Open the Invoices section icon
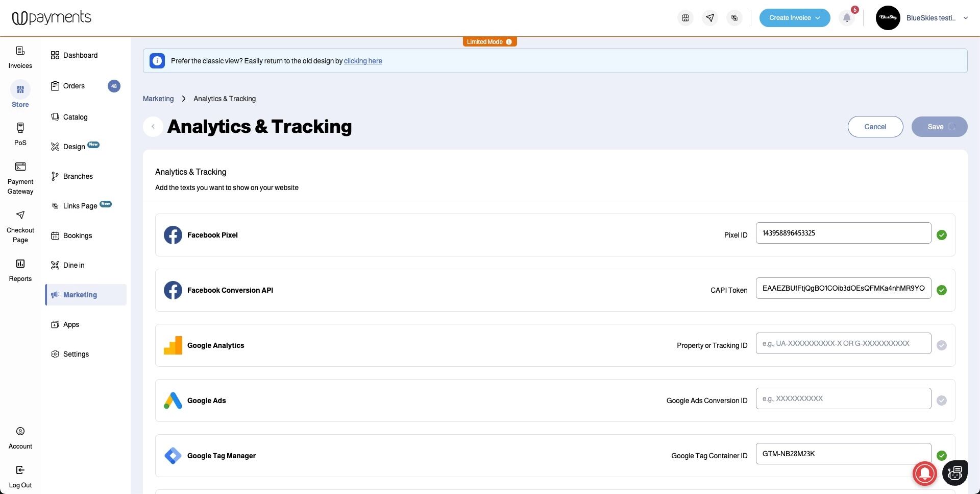The height and width of the screenshot is (494, 980). point(20,51)
